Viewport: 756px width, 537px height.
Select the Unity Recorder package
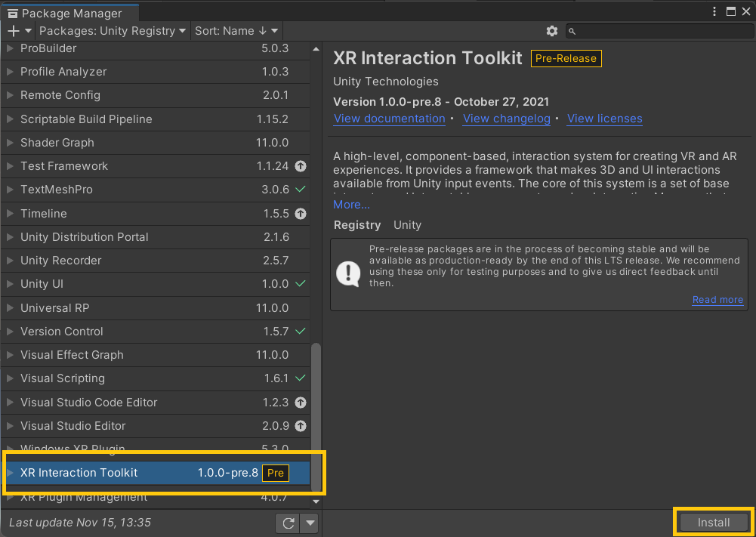(x=156, y=261)
